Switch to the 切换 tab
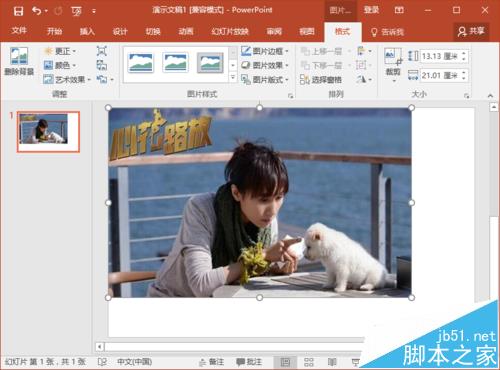This screenshot has width=500, height=370. point(153,32)
